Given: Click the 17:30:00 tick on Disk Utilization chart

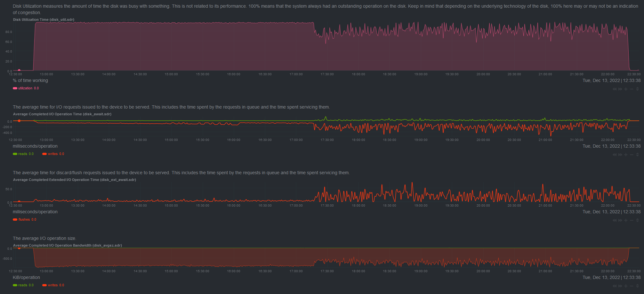Looking at the screenshot, I should pos(327,74).
